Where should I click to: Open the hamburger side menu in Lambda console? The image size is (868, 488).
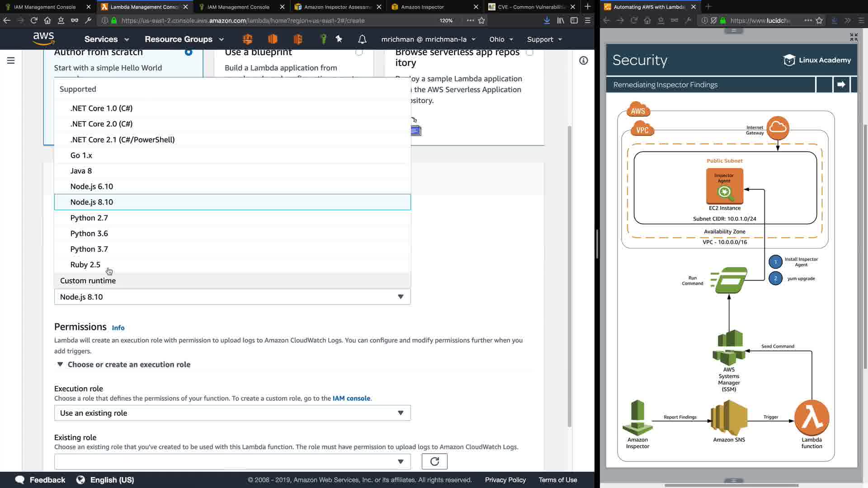(11, 61)
